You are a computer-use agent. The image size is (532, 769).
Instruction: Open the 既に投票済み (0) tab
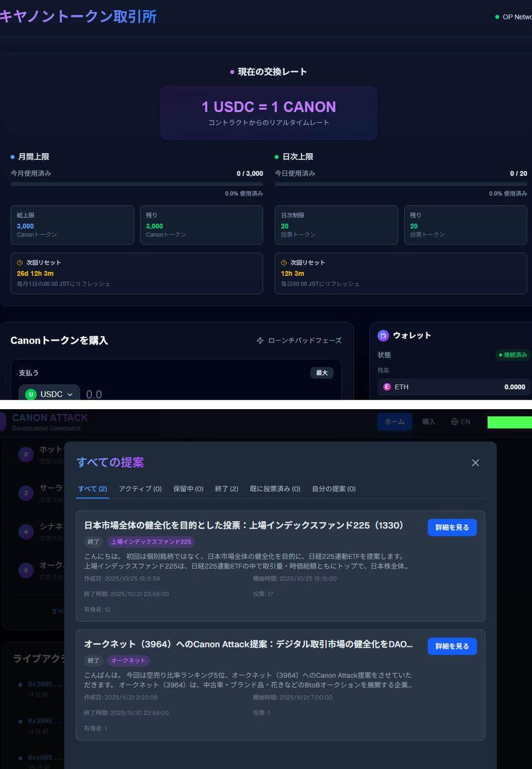(275, 489)
